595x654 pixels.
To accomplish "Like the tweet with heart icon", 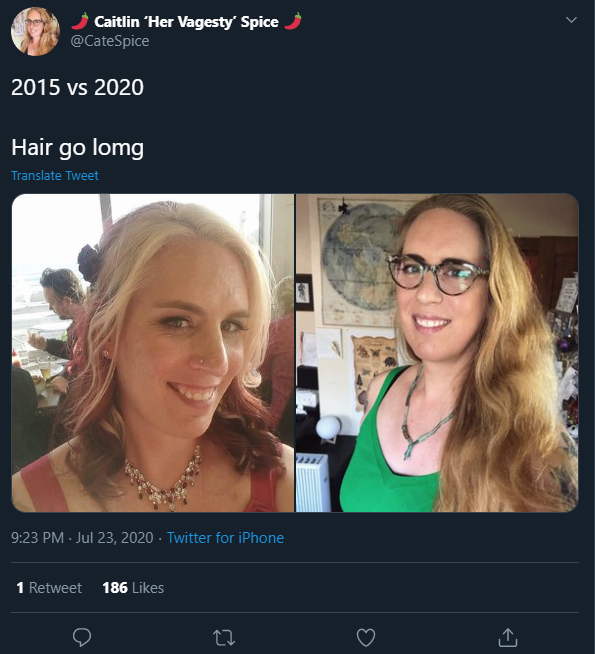I will 366,637.
